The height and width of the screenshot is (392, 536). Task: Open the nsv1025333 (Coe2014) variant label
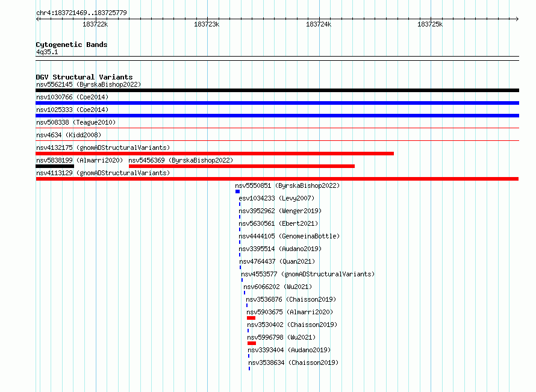72,110
